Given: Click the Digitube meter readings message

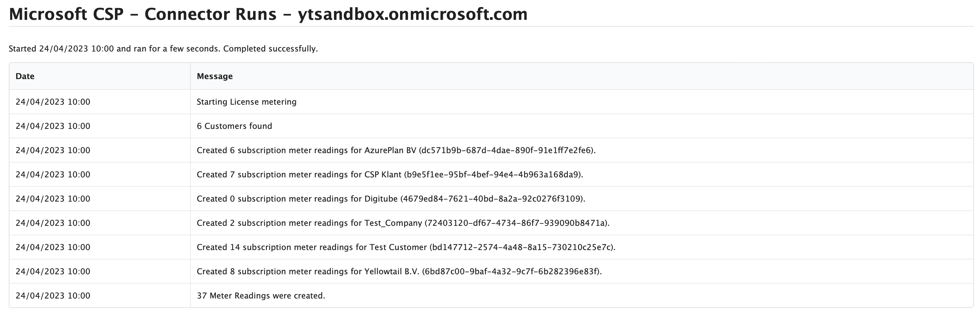Looking at the screenshot, I should pyautogui.click(x=391, y=199).
